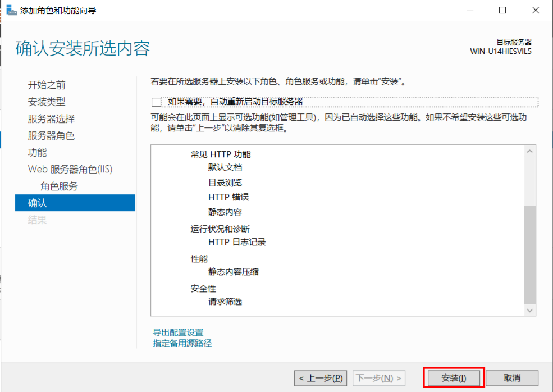
Task: Enable 如果需要，自动重新启动目标服务器 checkbox
Action: pos(156,101)
